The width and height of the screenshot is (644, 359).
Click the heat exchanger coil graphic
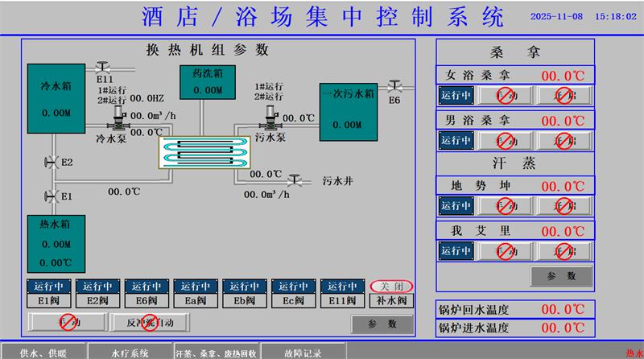196,153
